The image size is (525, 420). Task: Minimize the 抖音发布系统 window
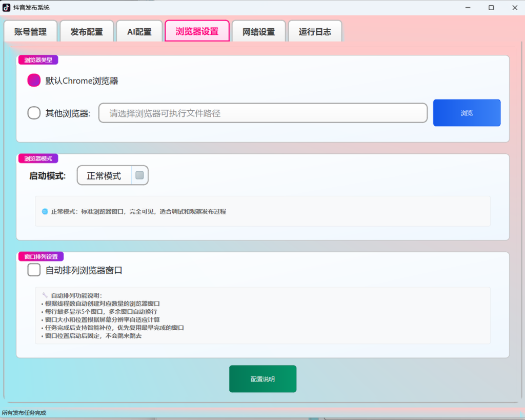coord(468,7)
